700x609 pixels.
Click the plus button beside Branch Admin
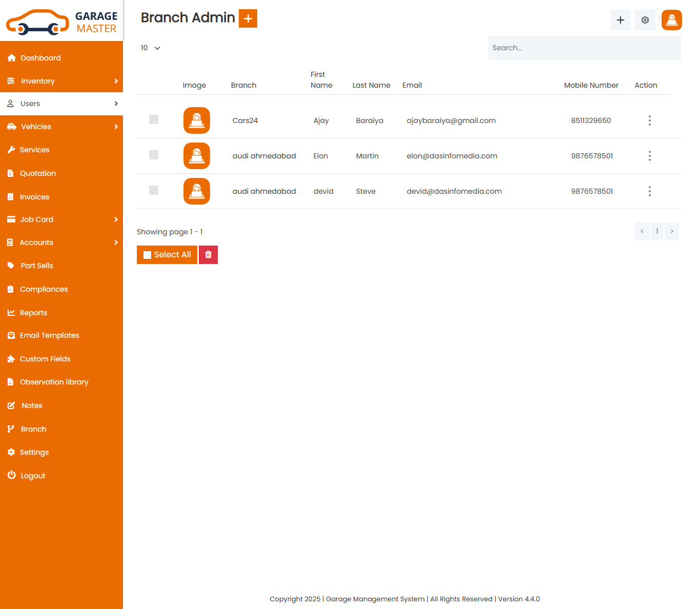(x=248, y=18)
